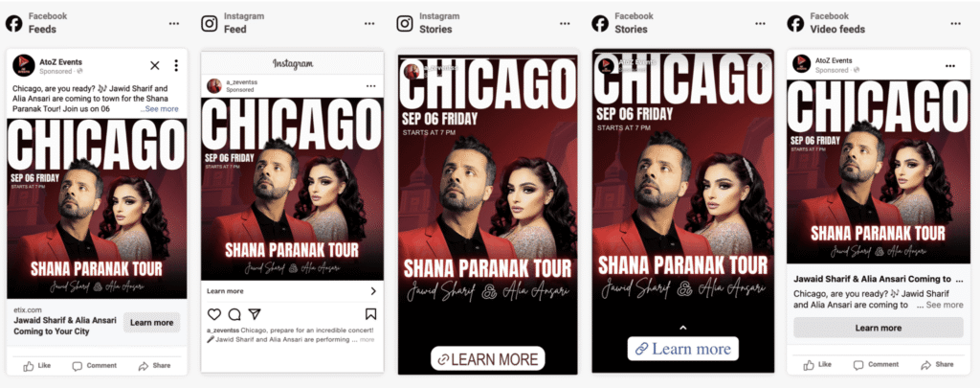Expand See more in Facebook Feeds caption
The image size is (980, 388).
tap(160, 109)
